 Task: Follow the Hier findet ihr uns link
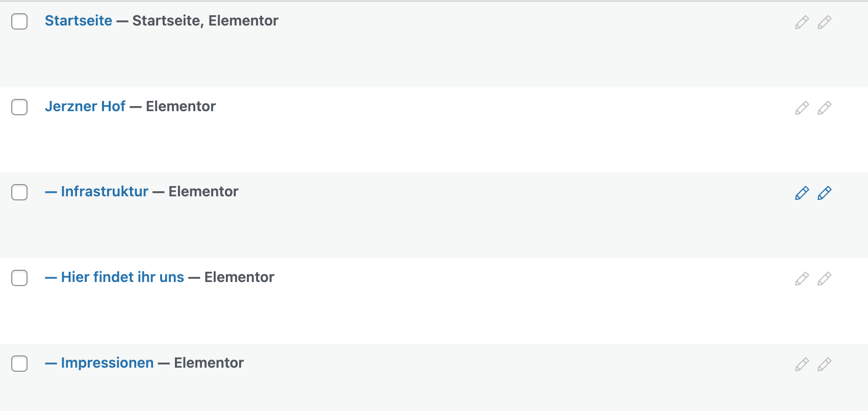[122, 277]
